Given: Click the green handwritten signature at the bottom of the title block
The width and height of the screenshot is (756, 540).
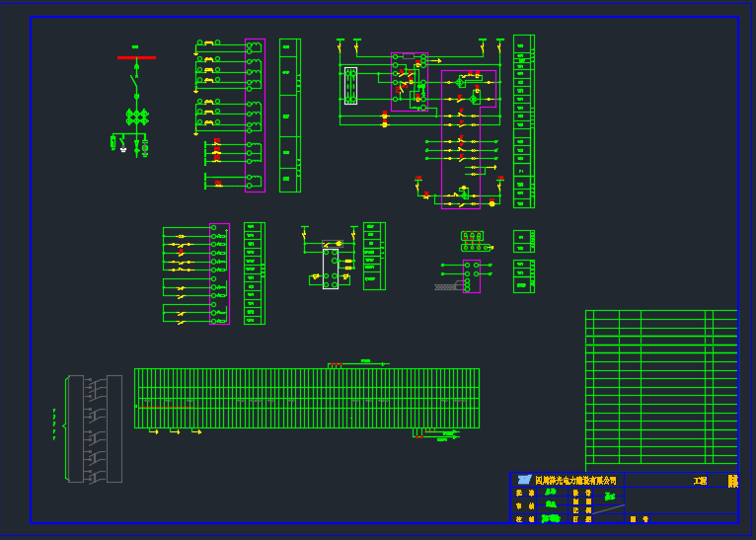Looking at the screenshot, I should point(551,519).
